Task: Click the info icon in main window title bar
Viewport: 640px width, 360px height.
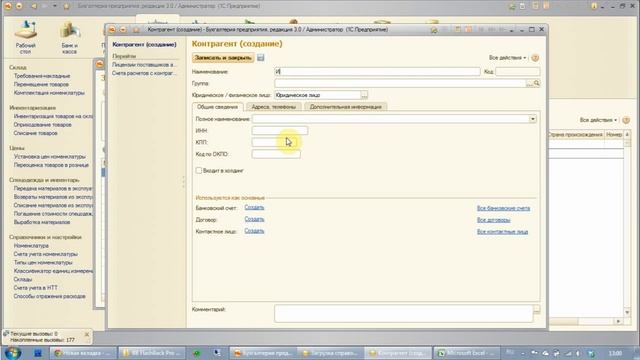Action: [x=594, y=6]
